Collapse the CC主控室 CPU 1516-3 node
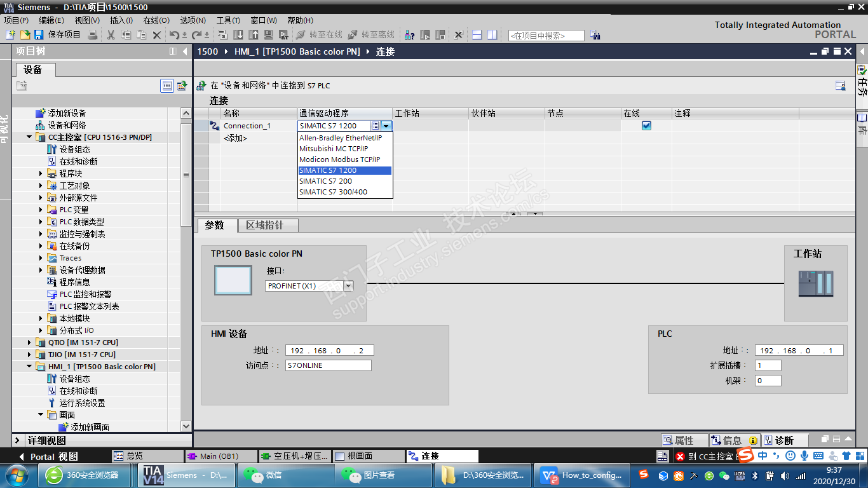 point(29,137)
